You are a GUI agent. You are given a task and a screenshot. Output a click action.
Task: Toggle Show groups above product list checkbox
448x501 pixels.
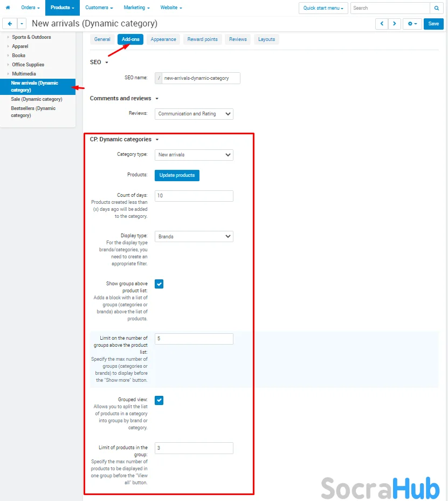tap(159, 284)
